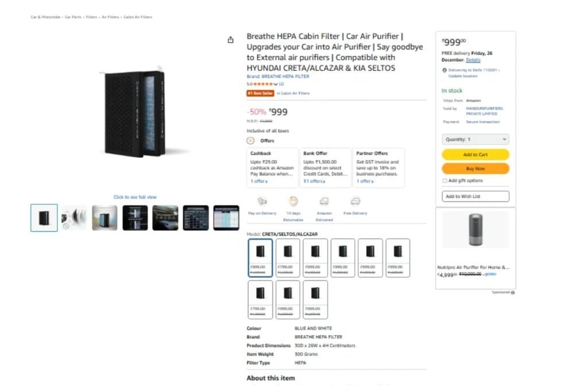Expand the star rating breakdown arrow
588x392 pixels.
[276, 84]
